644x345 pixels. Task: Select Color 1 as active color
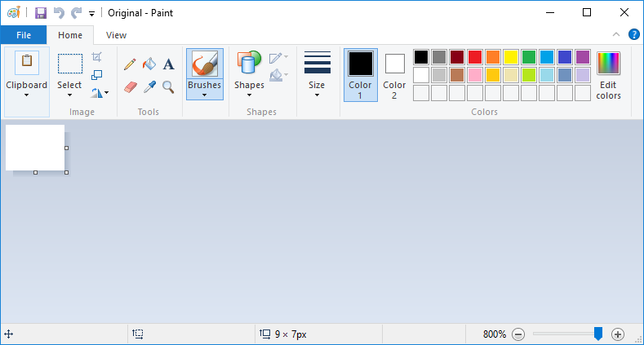pos(361,75)
